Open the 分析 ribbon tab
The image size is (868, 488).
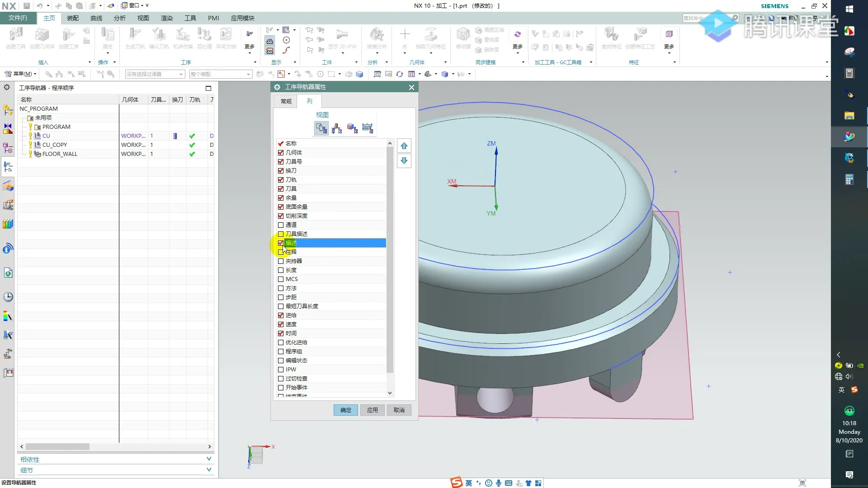click(119, 18)
